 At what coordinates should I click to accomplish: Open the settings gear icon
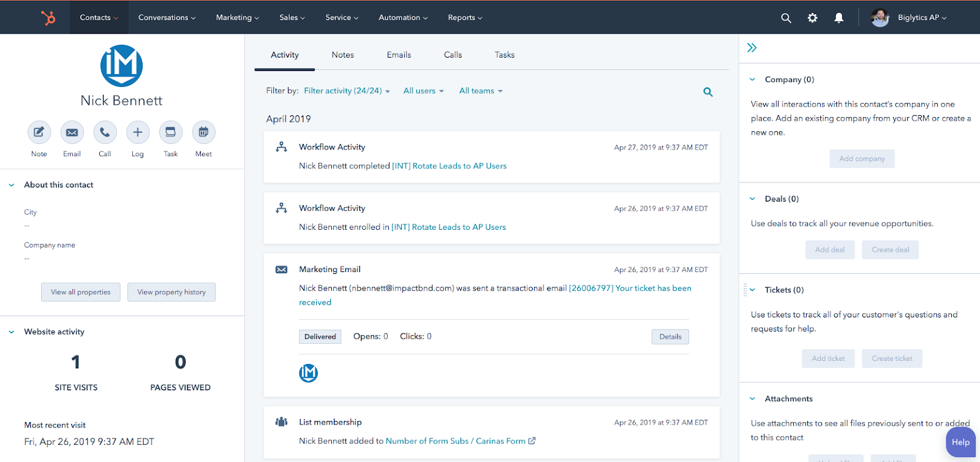click(812, 18)
